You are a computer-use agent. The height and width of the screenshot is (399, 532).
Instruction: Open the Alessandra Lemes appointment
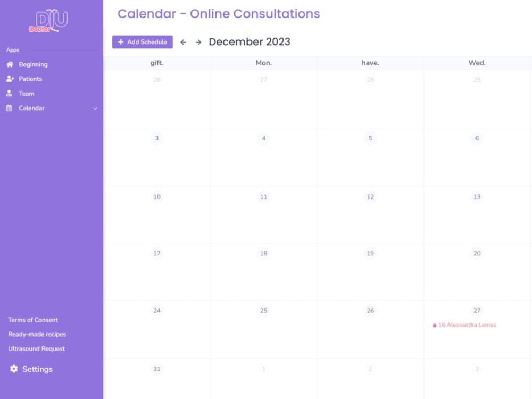pos(464,324)
